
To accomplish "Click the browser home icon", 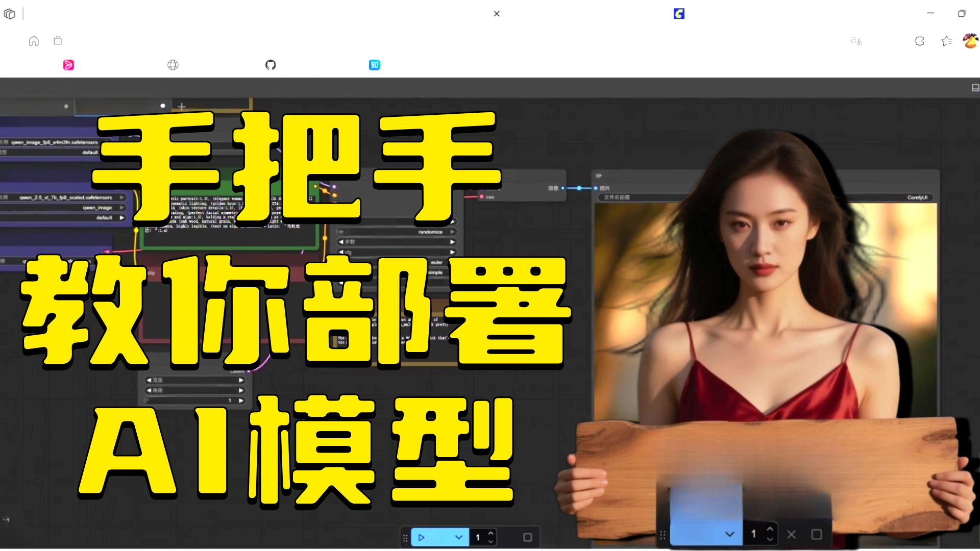I will click(x=34, y=41).
